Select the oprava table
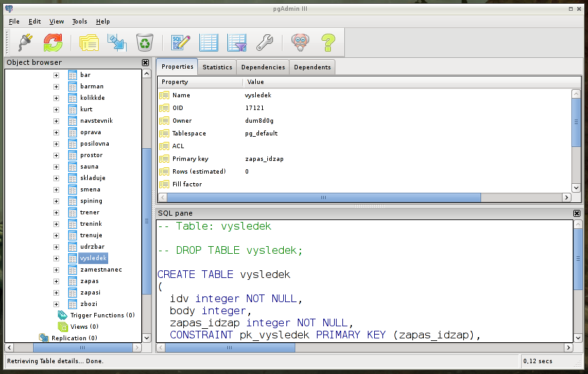 point(90,132)
